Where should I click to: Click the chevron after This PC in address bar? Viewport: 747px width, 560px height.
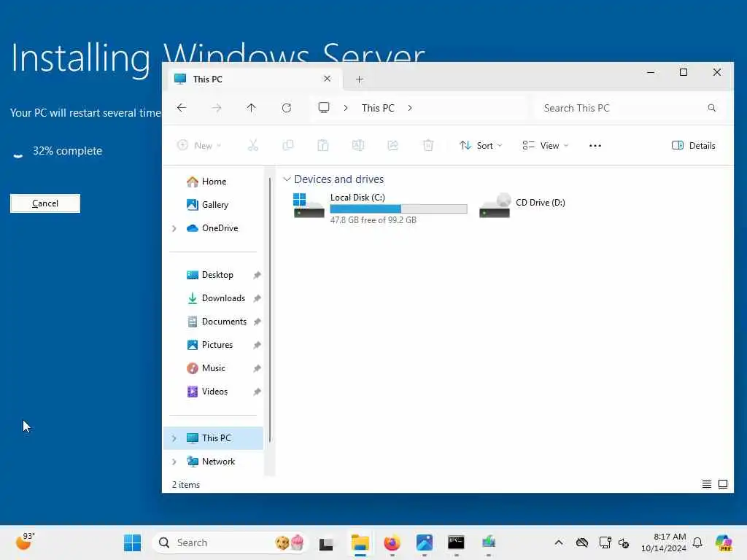(410, 108)
